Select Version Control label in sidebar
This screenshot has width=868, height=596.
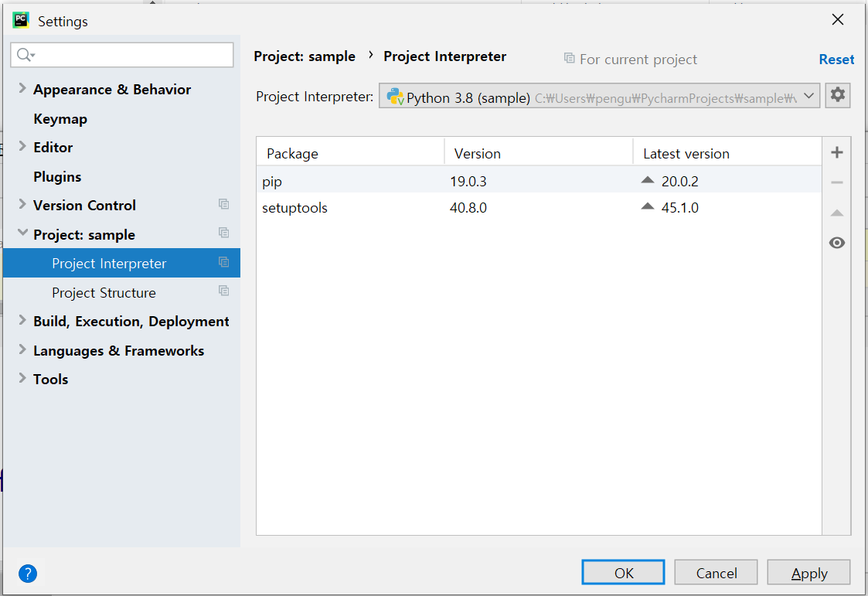[84, 206]
